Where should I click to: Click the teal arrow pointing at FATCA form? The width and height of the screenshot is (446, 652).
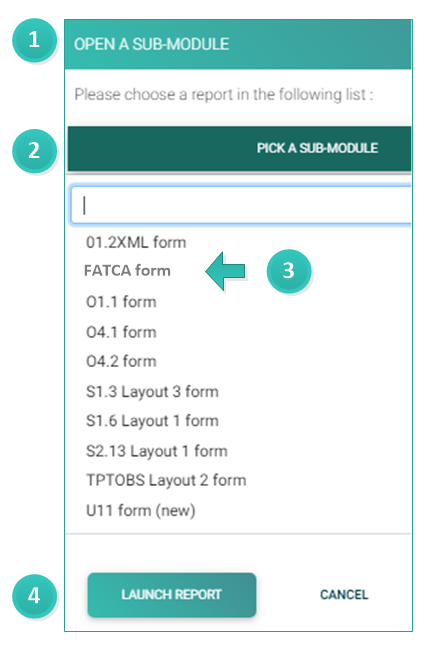[x=225, y=271]
